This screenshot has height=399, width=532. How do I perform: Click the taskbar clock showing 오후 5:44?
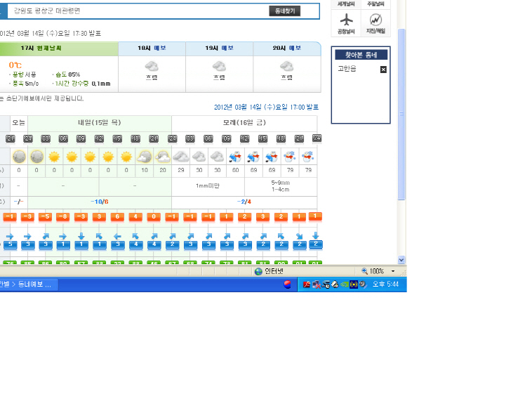tap(386, 284)
